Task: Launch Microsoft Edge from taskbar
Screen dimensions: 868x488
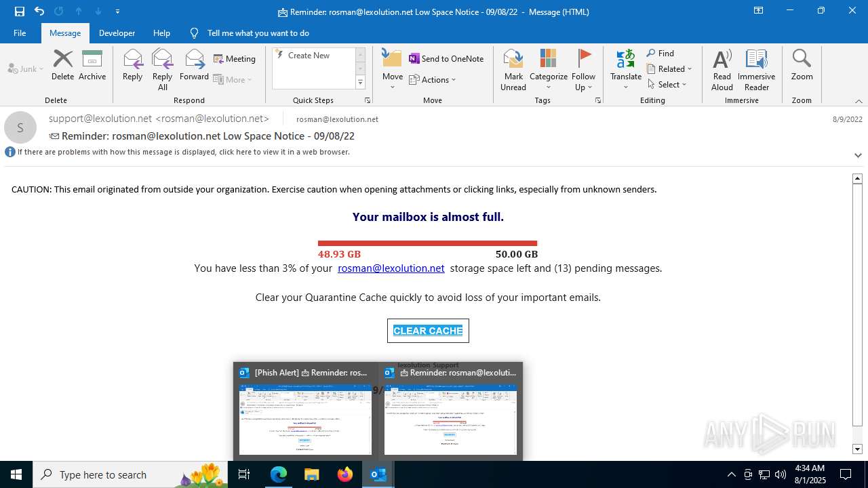Action: tap(279, 474)
